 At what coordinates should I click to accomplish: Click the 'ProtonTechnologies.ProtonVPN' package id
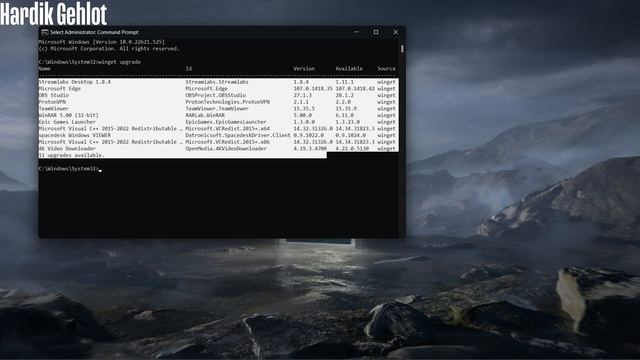coord(228,102)
